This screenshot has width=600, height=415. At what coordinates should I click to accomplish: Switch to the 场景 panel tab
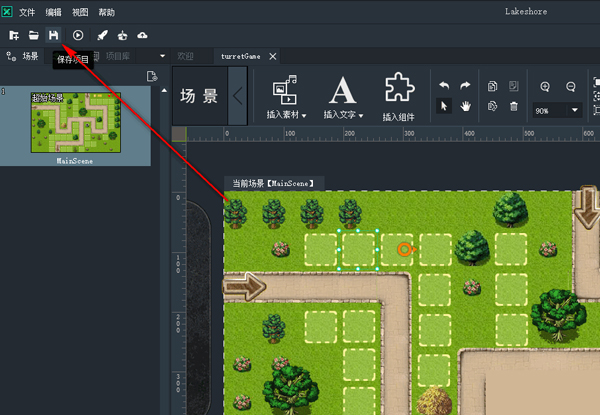[x=22, y=56]
